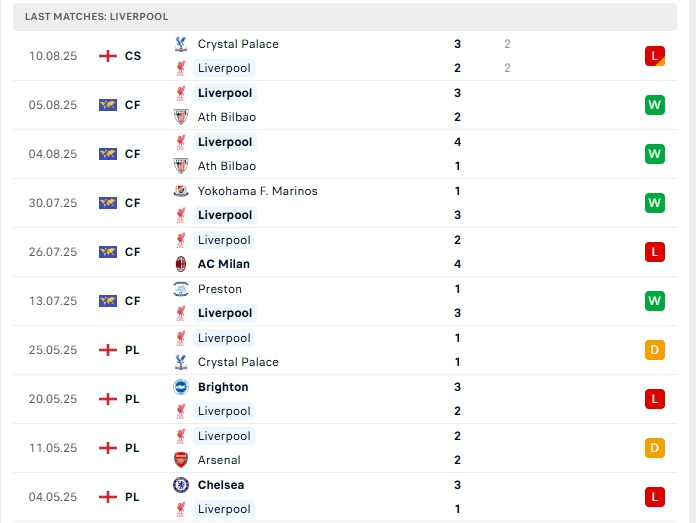Click the Yokohama F. Marinos crest
The width and height of the screenshot is (696, 523).
(181, 191)
